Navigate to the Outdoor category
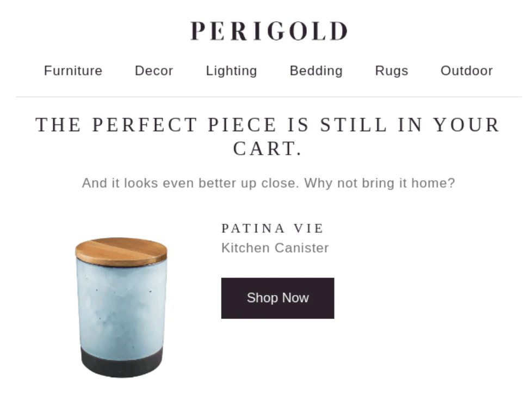 (x=466, y=71)
